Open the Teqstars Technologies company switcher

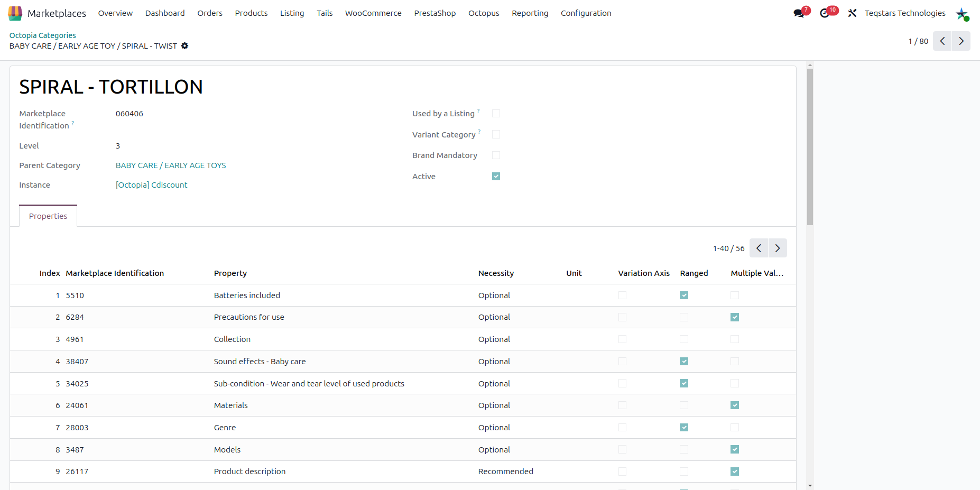[x=905, y=13]
